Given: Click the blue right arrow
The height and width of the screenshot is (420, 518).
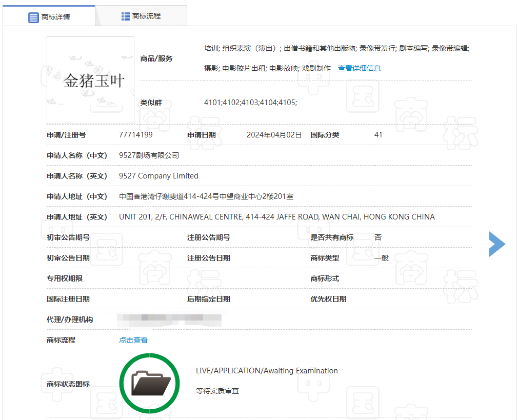Looking at the screenshot, I should coord(497,244).
